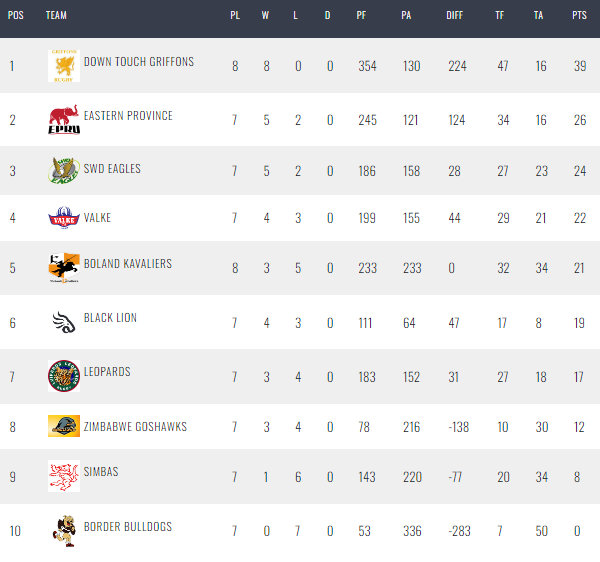Click the Black Lion logo
Image resolution: width=600 pixels, height=562 pixels.
[x=64, y=322]
